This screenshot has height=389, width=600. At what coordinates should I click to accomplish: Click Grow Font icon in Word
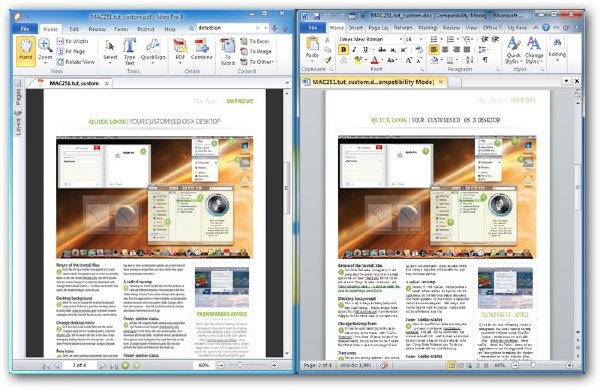coord(409,60)
